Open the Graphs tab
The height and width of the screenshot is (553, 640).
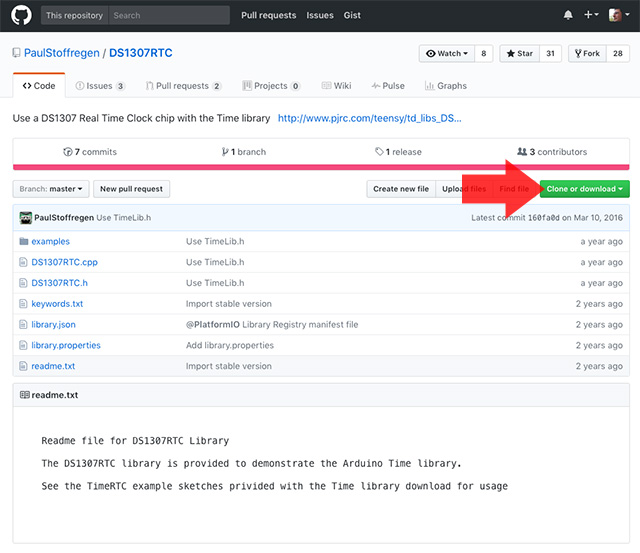pyautogui.click(x=446, y=86)
